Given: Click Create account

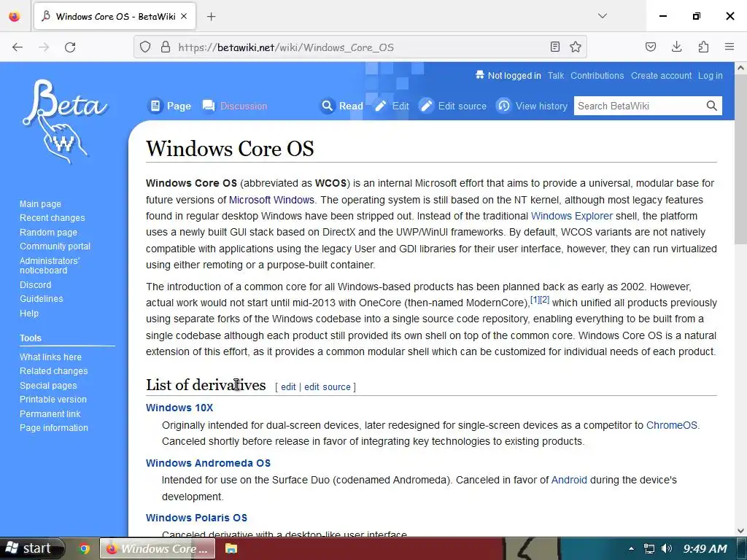Looking at the screenshot, I should [x=661, y=76].
